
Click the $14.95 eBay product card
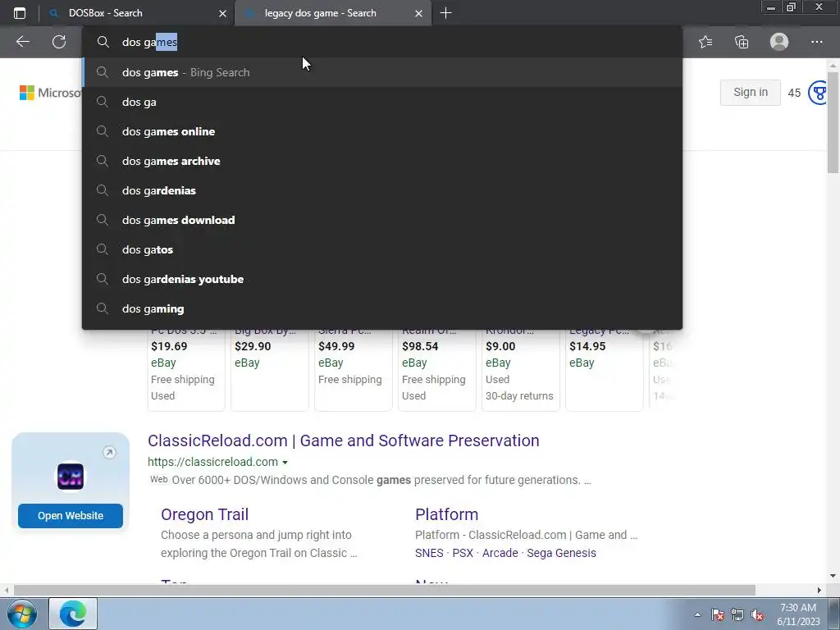coord(605,370)
